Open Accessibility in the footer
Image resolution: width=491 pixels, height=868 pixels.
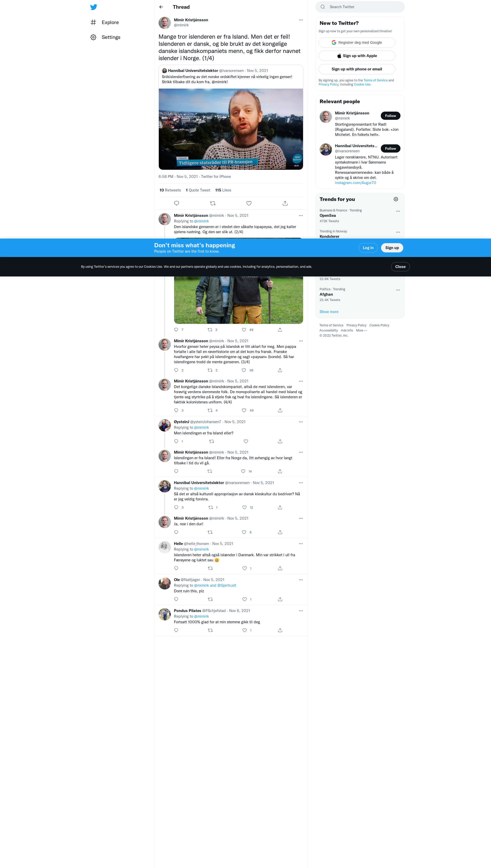(x=328, y=330)
